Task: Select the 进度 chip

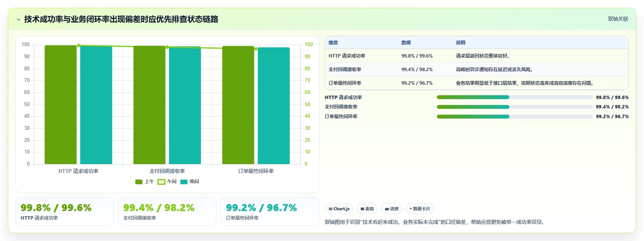Action: [391, 209]
